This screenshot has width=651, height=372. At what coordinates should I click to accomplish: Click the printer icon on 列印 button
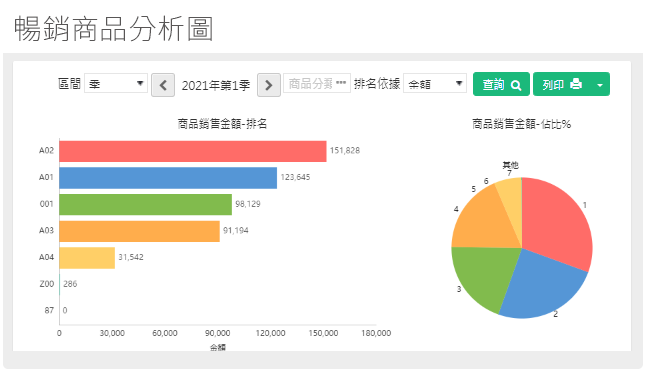(576, 84)
